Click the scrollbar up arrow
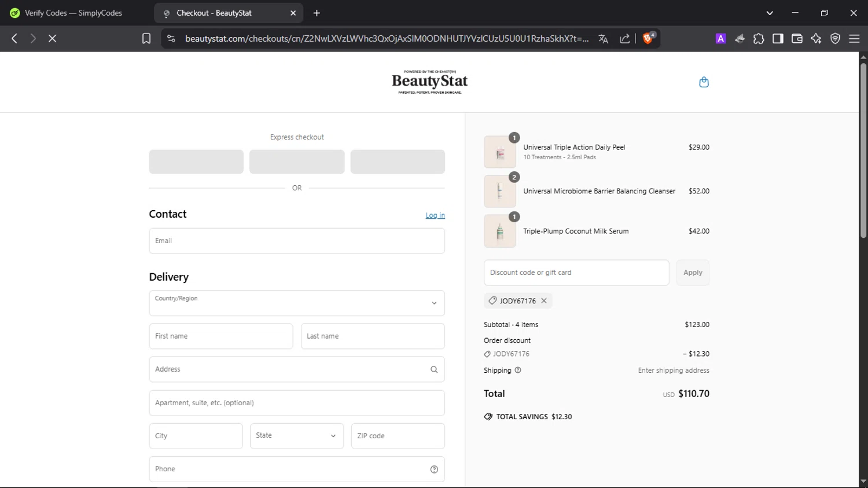Viewport: 868px width, 488px height. (863, 57)
